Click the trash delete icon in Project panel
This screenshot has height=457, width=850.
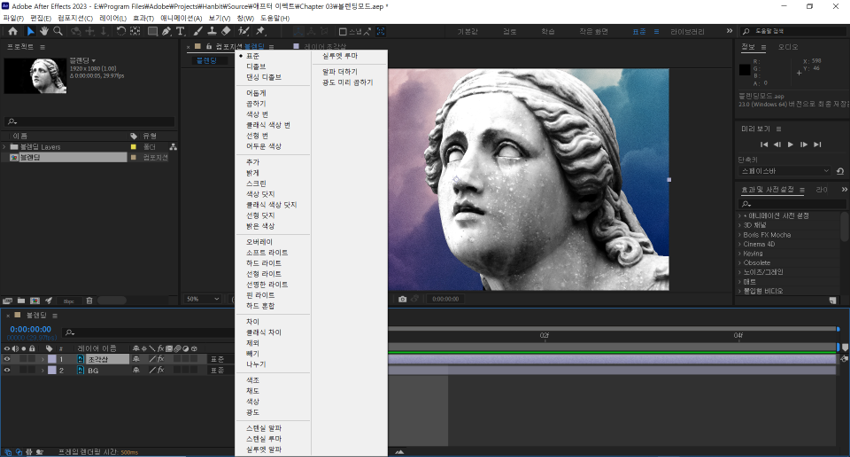[89, 300]
